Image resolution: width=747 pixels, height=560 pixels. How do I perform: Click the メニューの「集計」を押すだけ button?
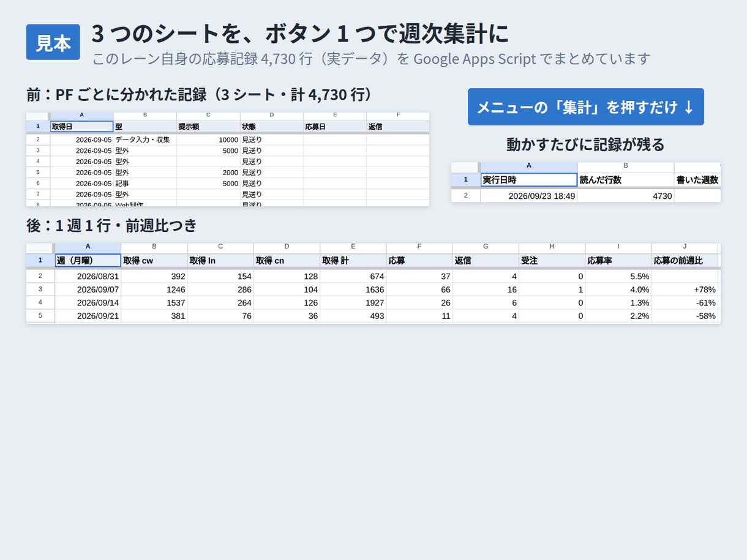tap(585, 107)
